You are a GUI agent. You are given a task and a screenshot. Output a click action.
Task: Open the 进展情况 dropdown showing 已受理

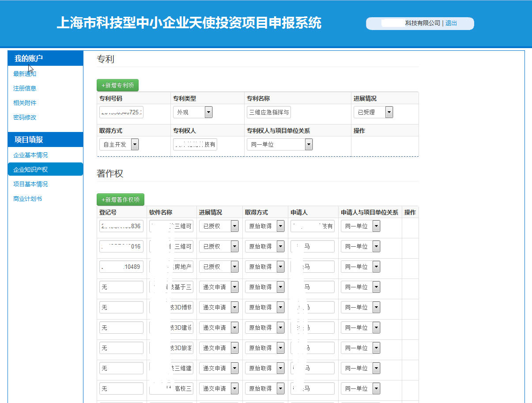pos(373,113)
